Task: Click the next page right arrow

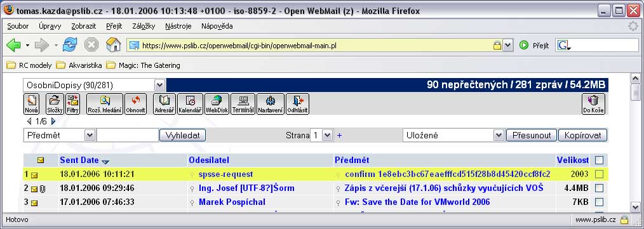Action: pyautogui.click(x=53, y=121)
